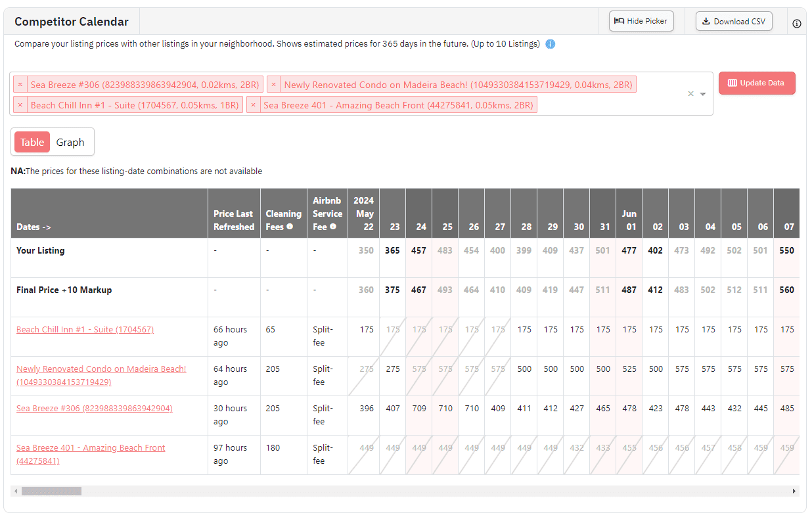The image size is (812, 519).
Task: Clear all selected listings in picker
Action: coord(690,94)
